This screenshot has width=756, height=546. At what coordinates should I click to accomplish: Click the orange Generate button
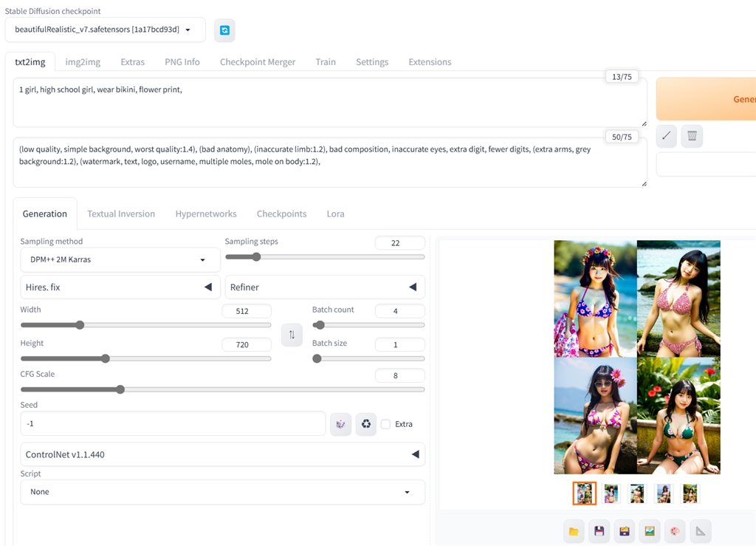706,99
